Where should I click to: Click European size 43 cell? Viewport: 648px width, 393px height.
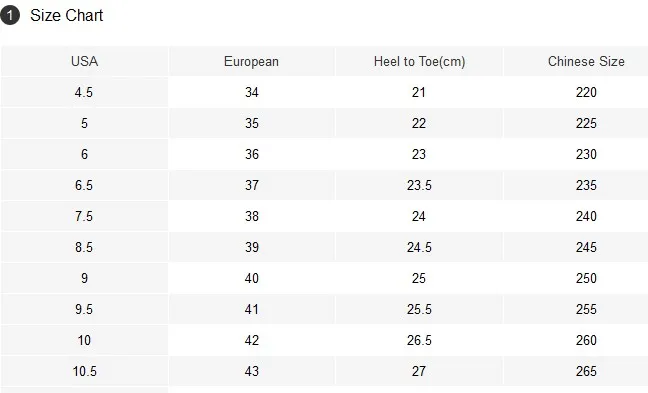[252, 371]
